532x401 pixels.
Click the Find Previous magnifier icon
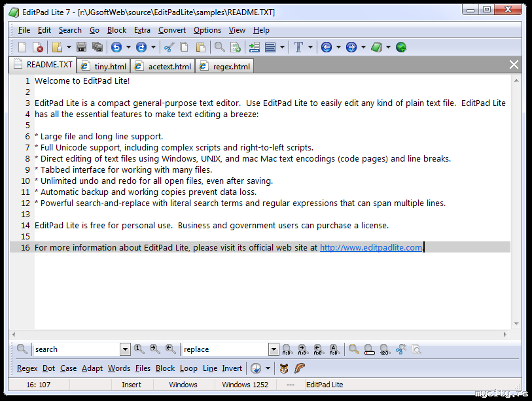[171, 349]
